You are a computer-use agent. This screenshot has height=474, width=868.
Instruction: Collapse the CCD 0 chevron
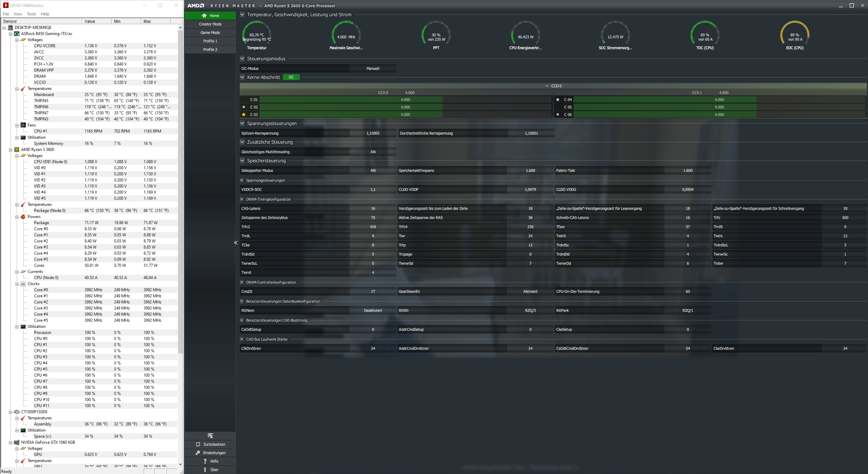[x=547, y=86]
